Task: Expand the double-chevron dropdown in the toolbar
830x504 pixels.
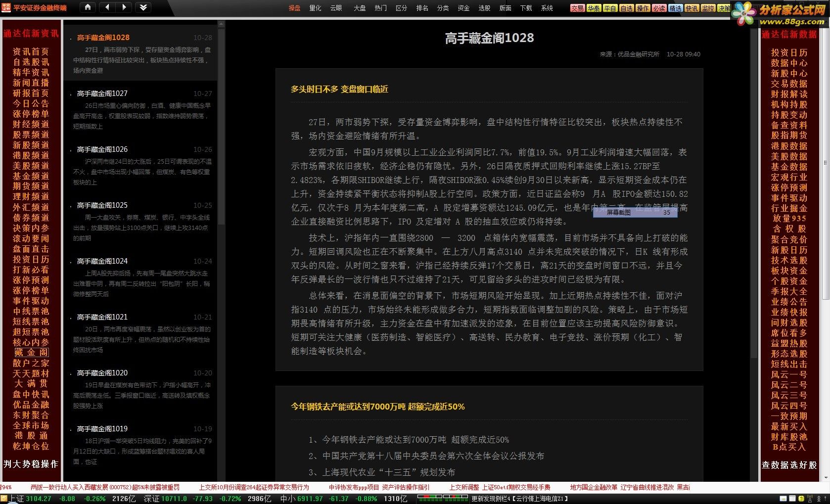Action: [x=143, y=7]
